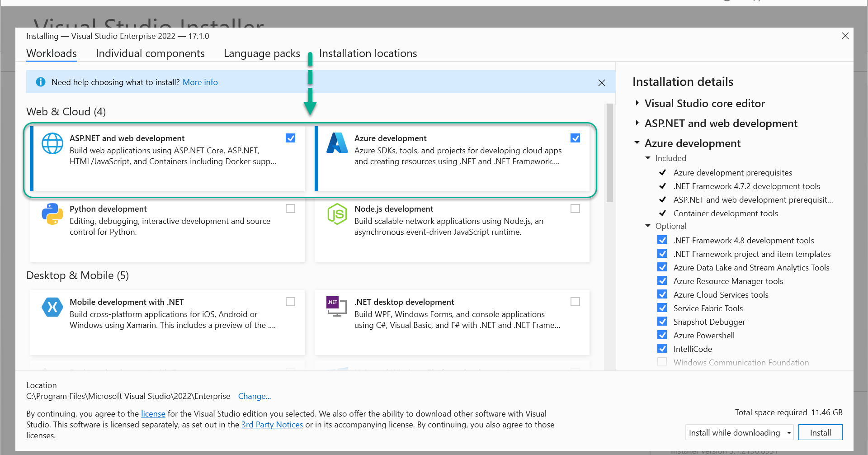This screenshot has width=868, height=455.
Task: Uncheck the Azure development workload
Action: click(576, 138)
